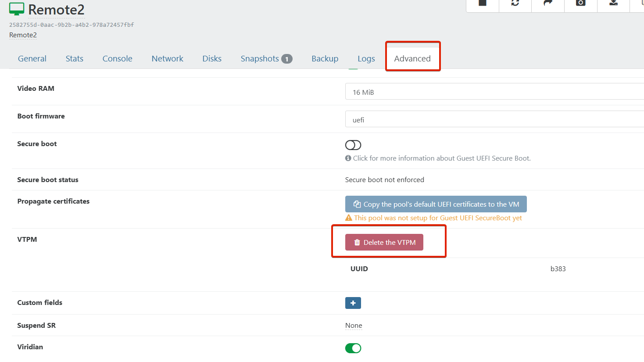
Task: Click the info icon about Guest UEFI Secure Boot
Action: tap(348, 158)
